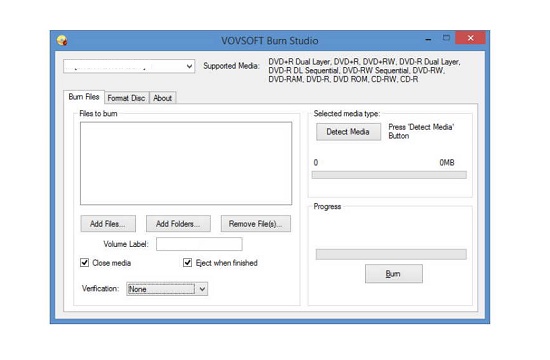Click the Detect Media button
550x360 pixels.
tap(348, 132)
